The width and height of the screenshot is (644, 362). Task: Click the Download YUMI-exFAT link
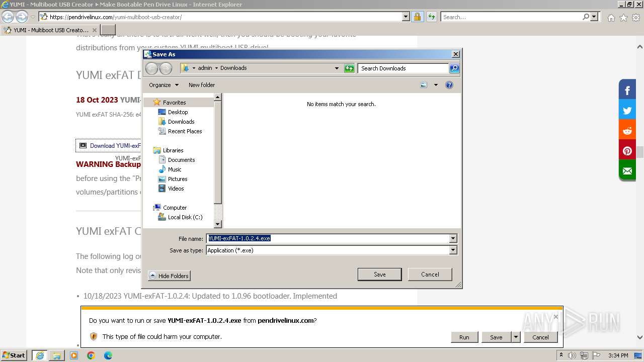(x=115, y=146)
